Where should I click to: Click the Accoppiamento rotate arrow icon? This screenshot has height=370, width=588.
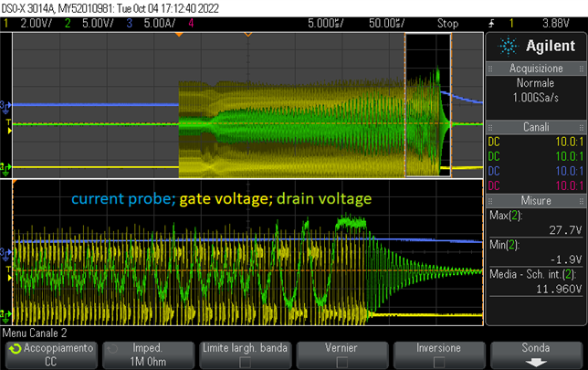[x=16, y=349]
